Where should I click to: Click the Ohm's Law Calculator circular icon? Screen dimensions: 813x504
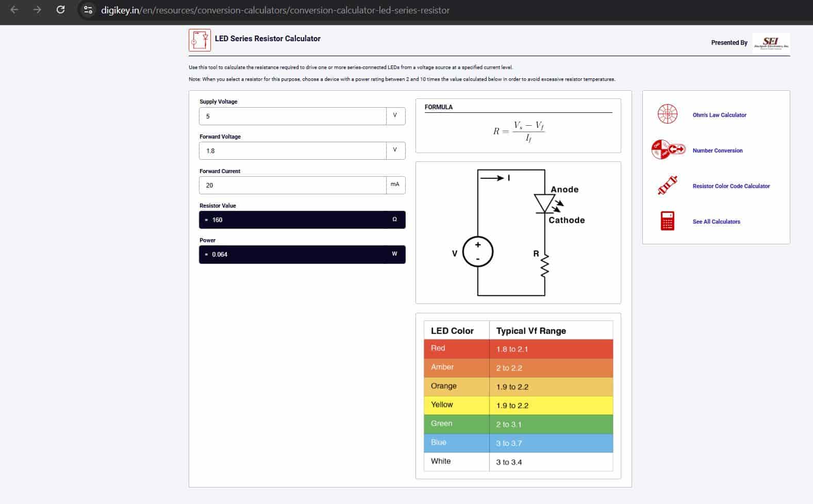[668, 114]
